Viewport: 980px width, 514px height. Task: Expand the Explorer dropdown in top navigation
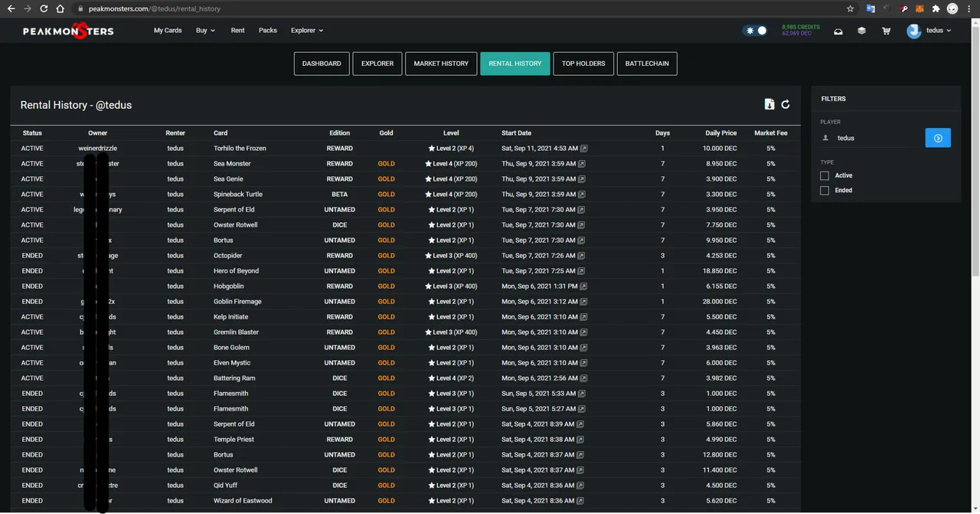pos(307,31)
